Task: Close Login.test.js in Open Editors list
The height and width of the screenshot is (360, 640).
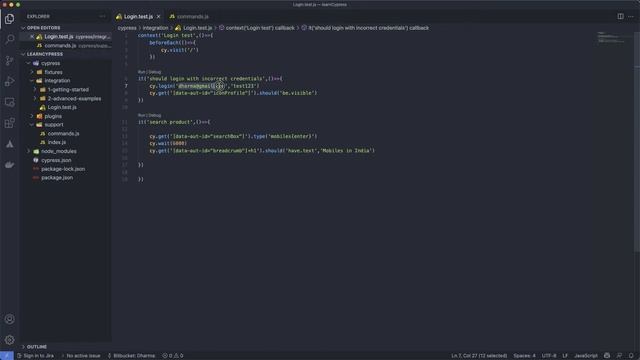Action: click(x=32, y=37)
